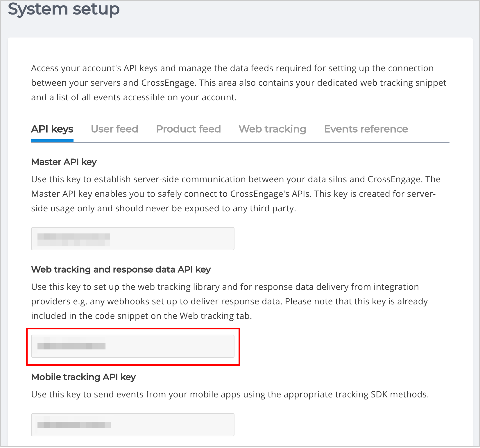
Task: Click the Mobile tracking API key heading
Action: pos(83,377)
